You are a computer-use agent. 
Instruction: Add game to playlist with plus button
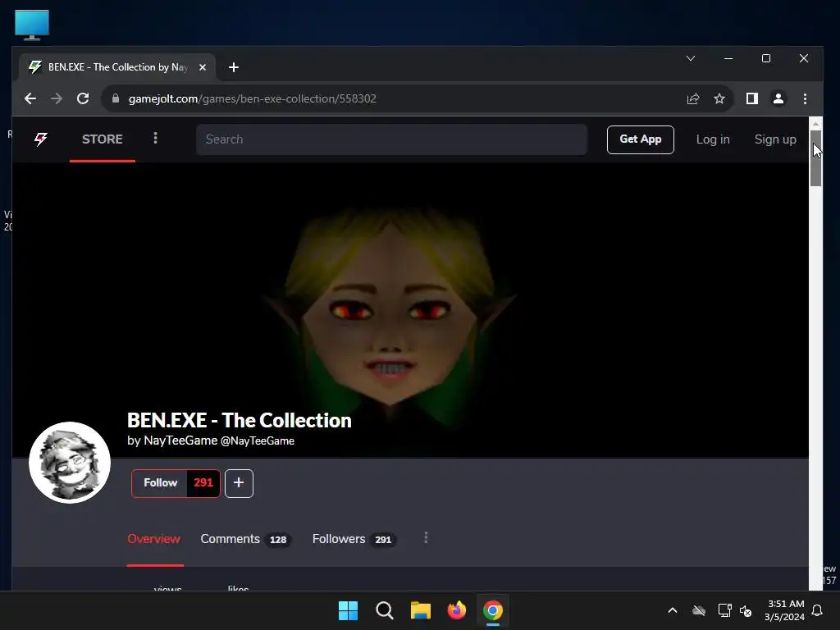[239, 483]
